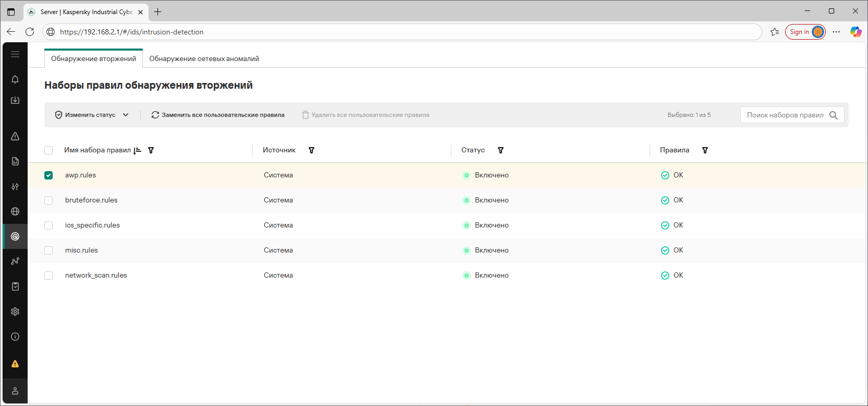Click the notifications bell icon in sidebar

tap(15, 79)
